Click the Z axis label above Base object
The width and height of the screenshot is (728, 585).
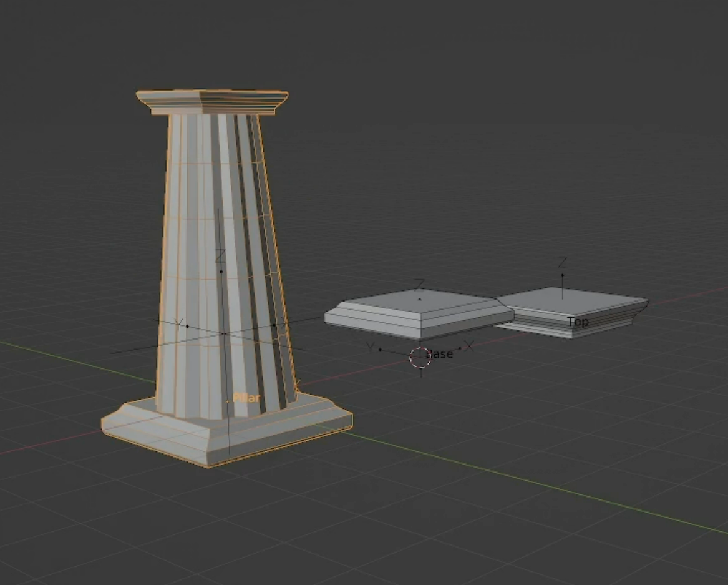point(420,283)
